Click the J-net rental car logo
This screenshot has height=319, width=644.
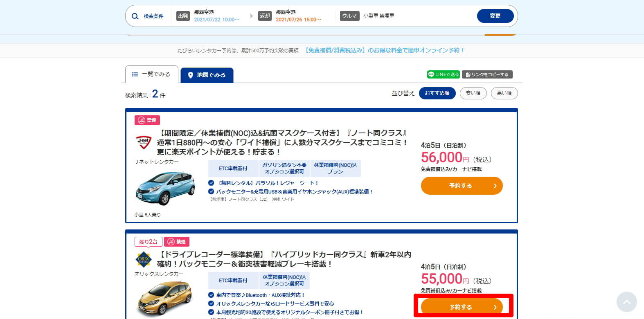click(x=144, y=142)
